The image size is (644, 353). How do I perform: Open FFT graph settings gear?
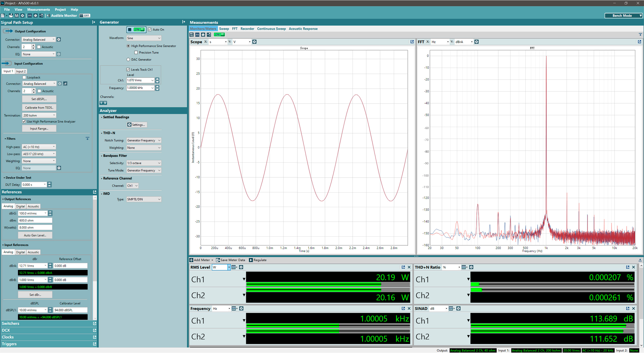pos(476,42)
